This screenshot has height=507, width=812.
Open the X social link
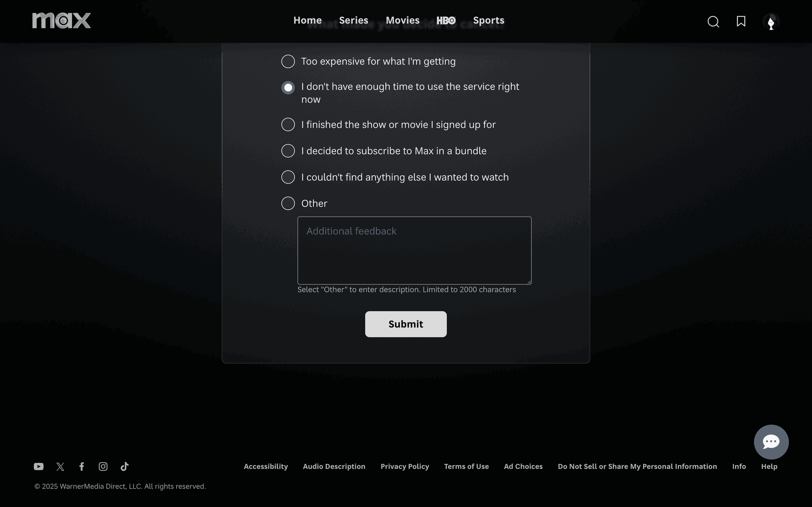[60, 466]
